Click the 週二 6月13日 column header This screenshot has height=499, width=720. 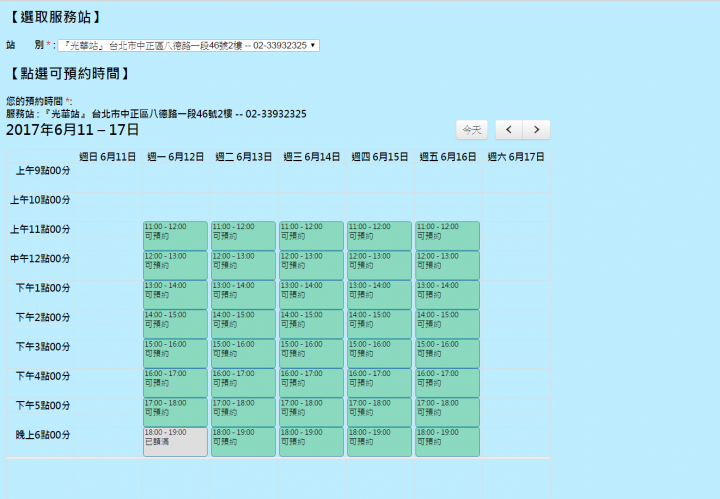click(243, 157)
